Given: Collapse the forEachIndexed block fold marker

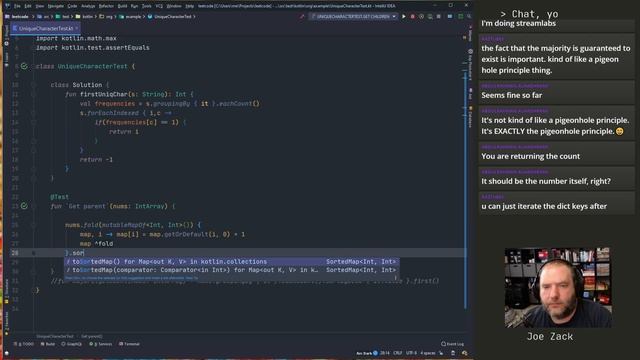Looking at the screenshot, I should tap(33, 113).
